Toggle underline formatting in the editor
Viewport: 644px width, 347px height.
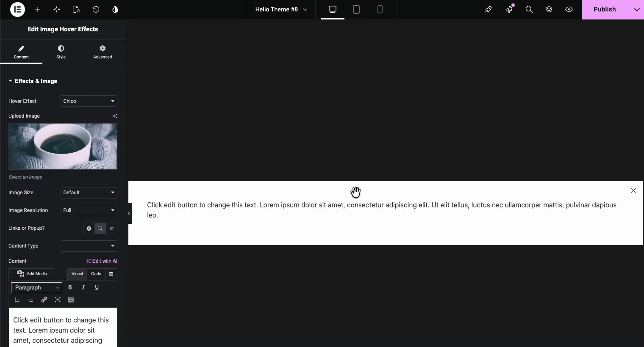(97, 287)
